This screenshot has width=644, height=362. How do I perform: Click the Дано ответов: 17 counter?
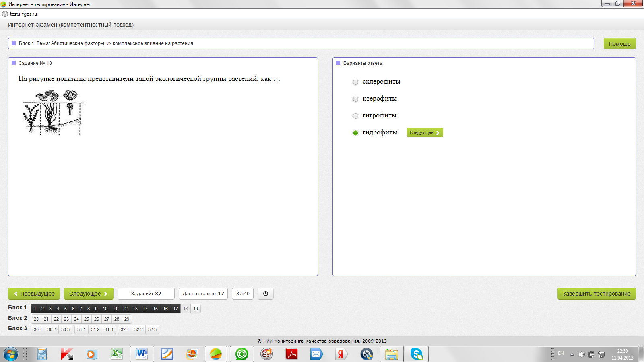203,294
